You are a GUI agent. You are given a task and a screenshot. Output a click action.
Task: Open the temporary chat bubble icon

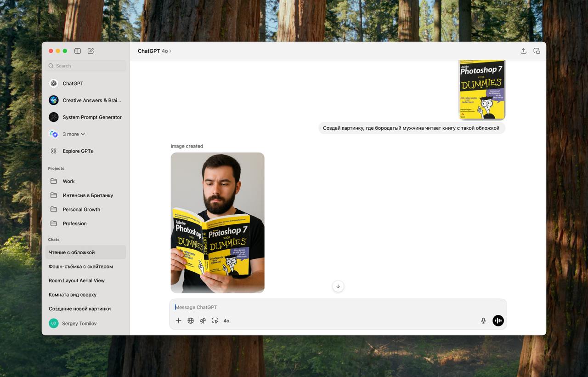[537, 51]
